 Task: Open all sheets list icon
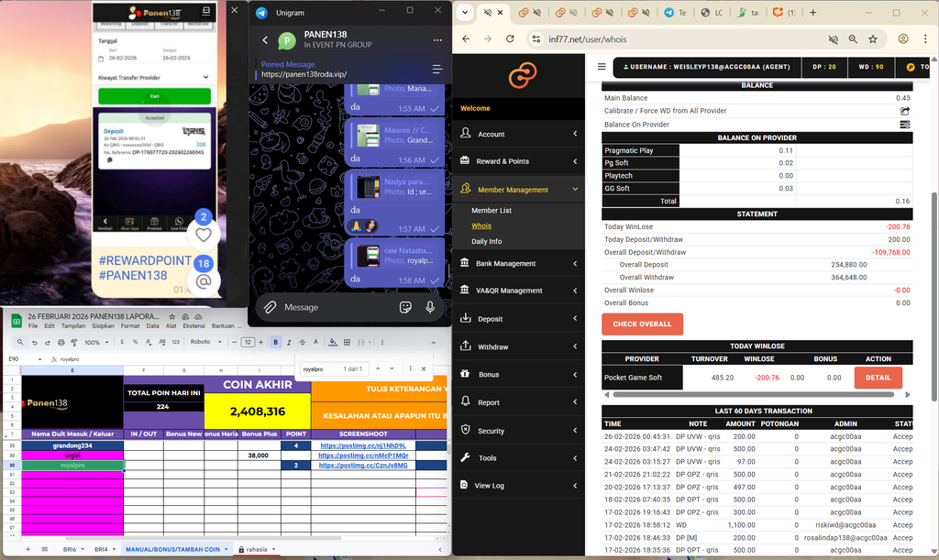44,549
